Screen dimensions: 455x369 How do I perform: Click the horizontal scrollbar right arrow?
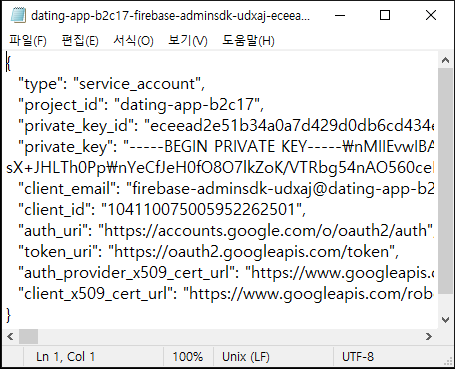[429, 337]
